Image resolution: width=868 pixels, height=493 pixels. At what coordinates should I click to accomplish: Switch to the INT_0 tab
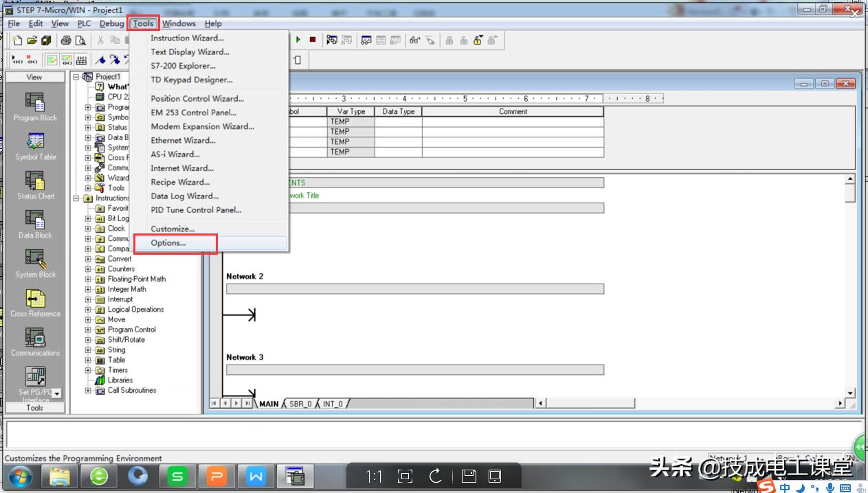coord(333,404)
